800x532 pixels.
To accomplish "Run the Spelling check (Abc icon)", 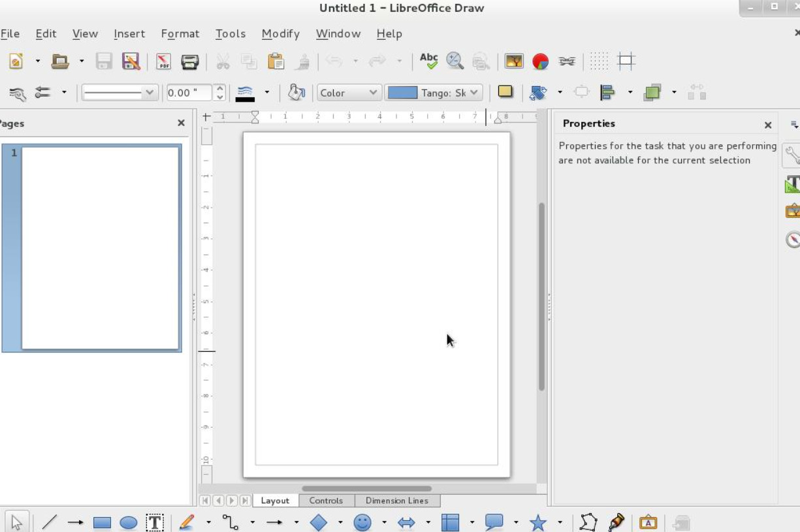I will click(428, 61).
